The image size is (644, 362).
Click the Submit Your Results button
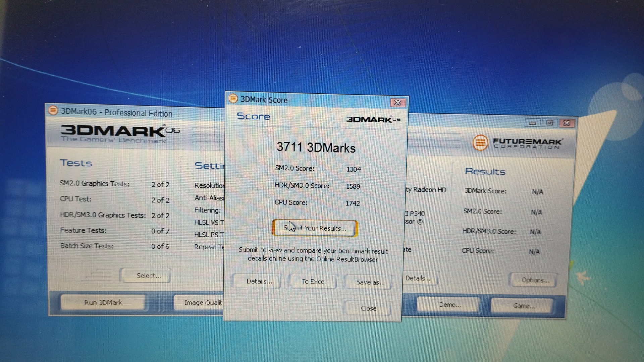click(315, 228)
